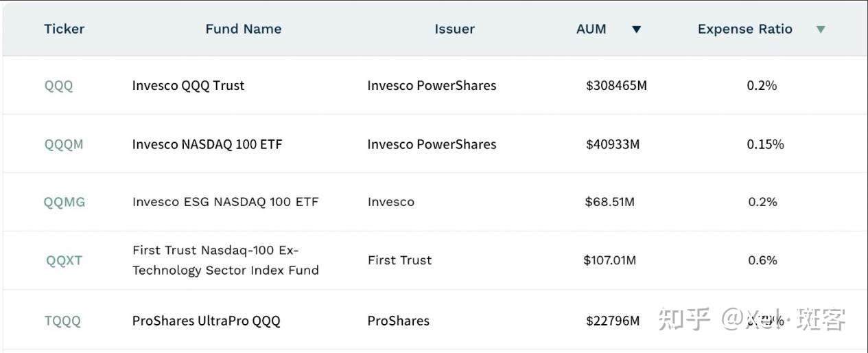Open the QQXT ticker link

click(x=64, y=260)
